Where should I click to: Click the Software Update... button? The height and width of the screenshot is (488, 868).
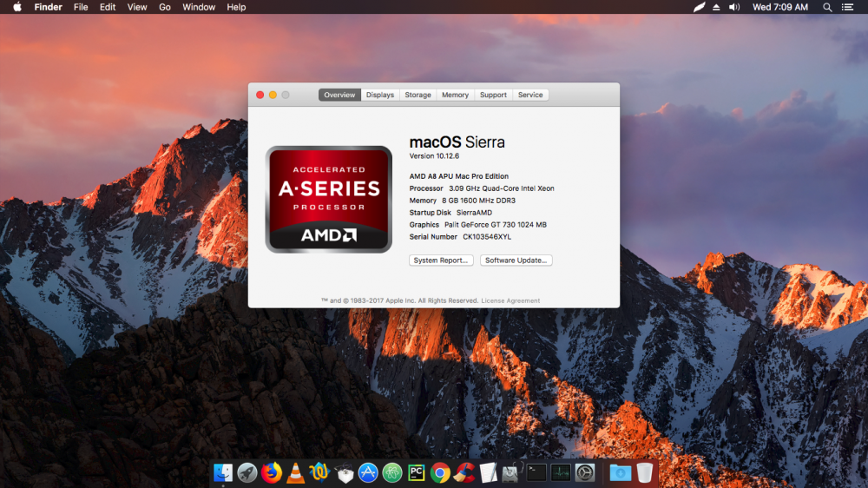(x=516, y=260)
